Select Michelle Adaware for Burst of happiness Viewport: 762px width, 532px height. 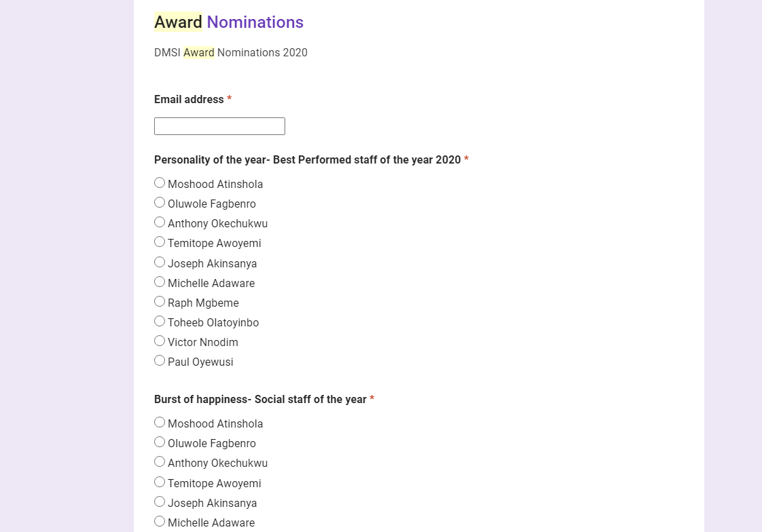[160, 521]
